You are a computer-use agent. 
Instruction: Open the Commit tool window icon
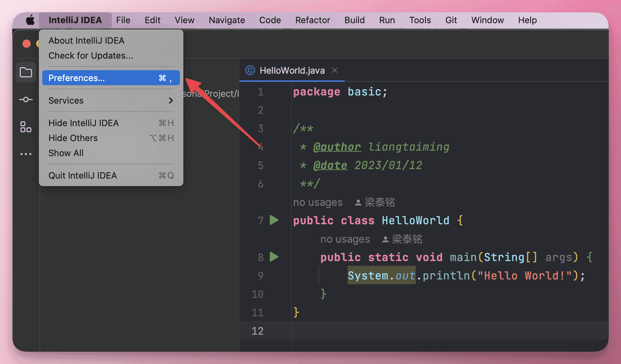pos(26,100)
